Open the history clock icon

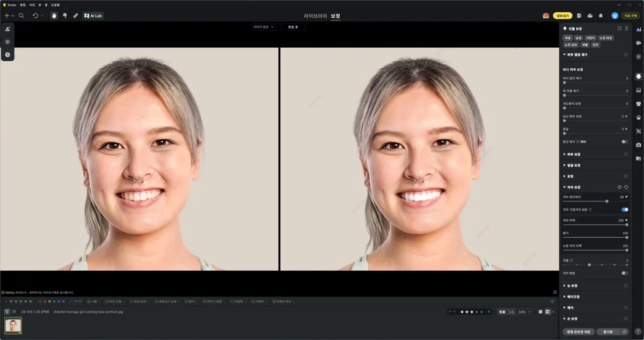tap(8, 54)
